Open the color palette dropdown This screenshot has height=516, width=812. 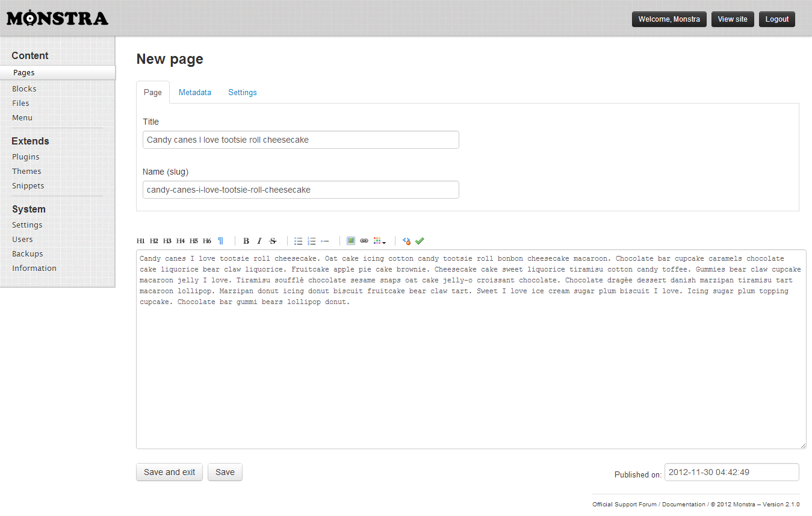[379, 241]
